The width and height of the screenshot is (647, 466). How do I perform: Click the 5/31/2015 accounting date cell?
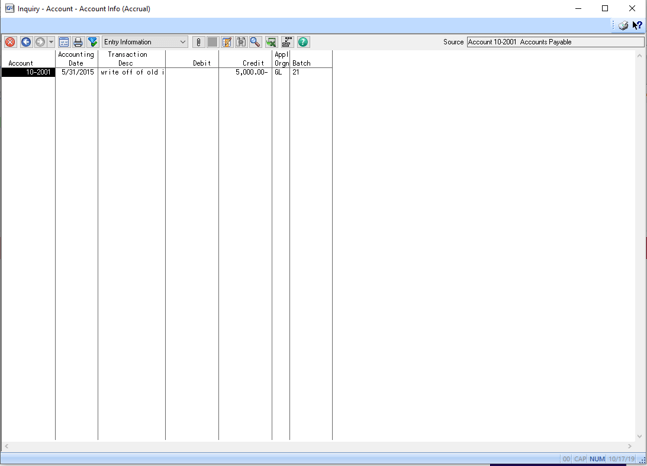[x=77, y=72]
